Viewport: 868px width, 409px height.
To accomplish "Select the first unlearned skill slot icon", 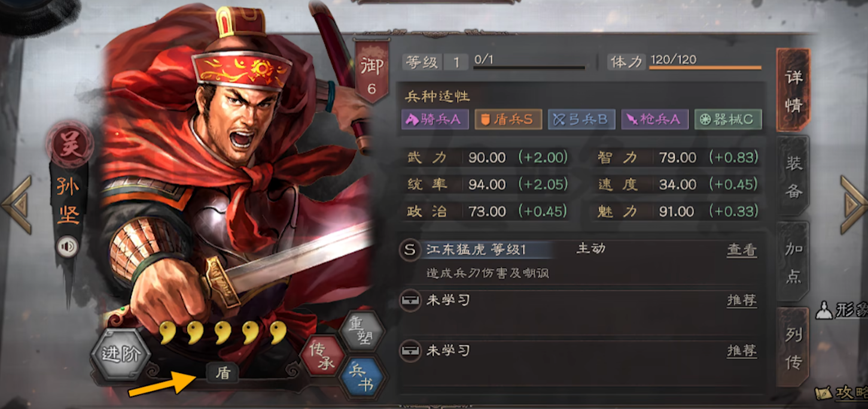I will click(x=410, y=300).
